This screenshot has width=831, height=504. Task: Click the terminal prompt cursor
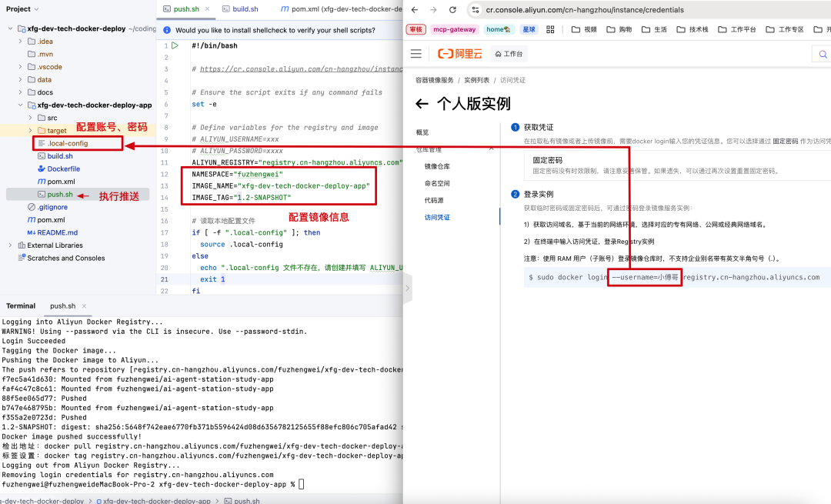301,485
